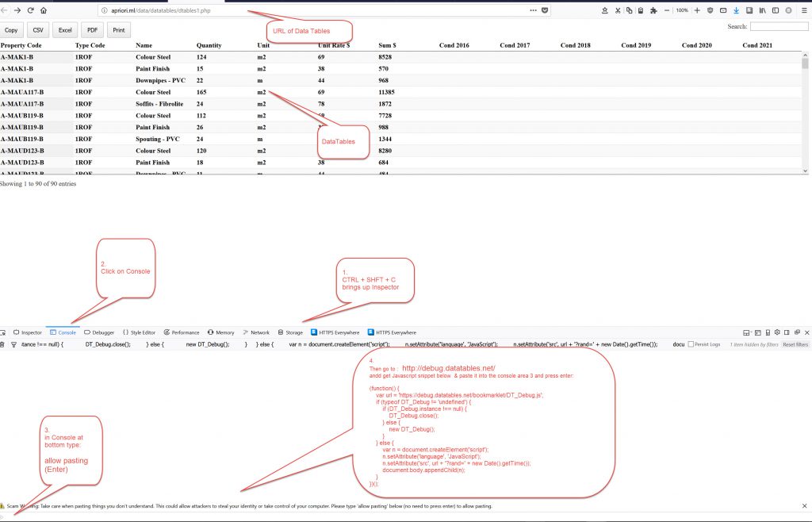Click the filter funnel icon in console

(x=13, y=344)
